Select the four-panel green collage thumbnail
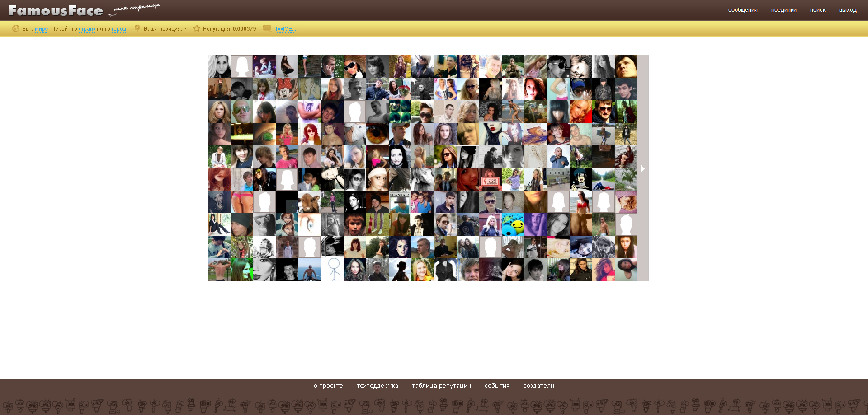This screenshot has height=415, width=868. point(400,112)
